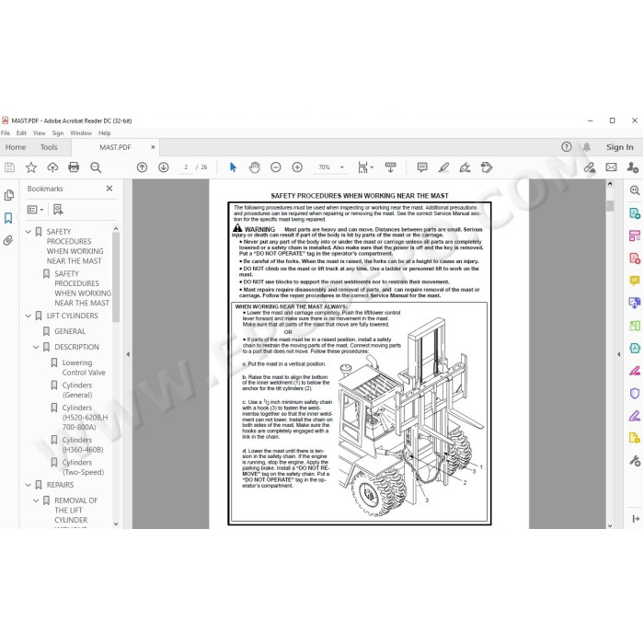The height and width of the screenshot is (644, 644).
Task: Toggle the Bookmarks panel icon
Action: point(8,218)
